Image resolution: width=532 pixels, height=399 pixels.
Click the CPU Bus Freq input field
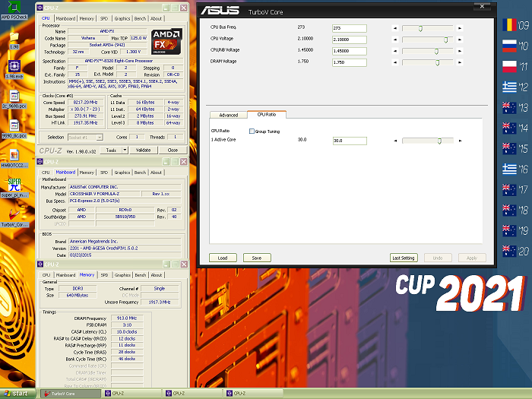pos(350,28)
